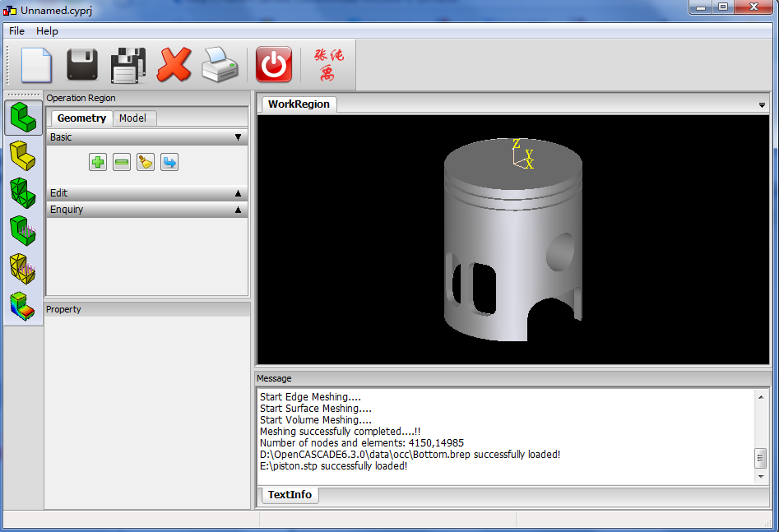This screenshot has width=779, height=532.
Task: Click the red X delete icon
Action: pyautogui.click(x=174, y=65)
